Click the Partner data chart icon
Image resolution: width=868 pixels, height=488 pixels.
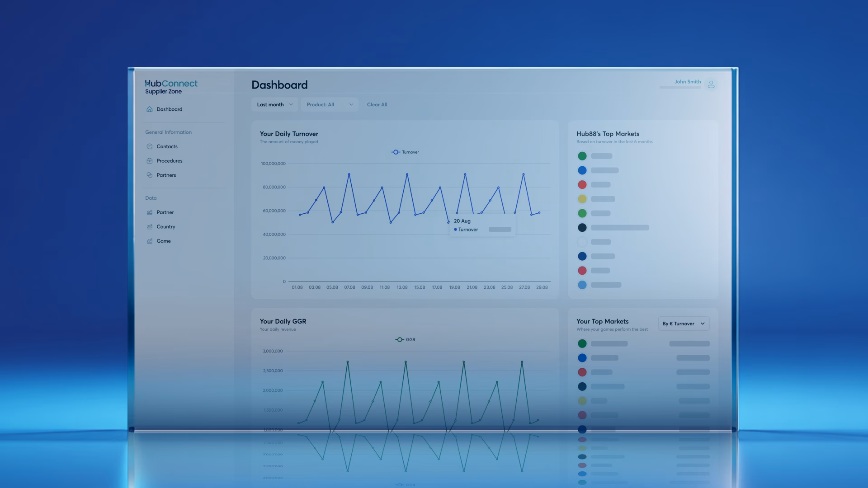150,212
